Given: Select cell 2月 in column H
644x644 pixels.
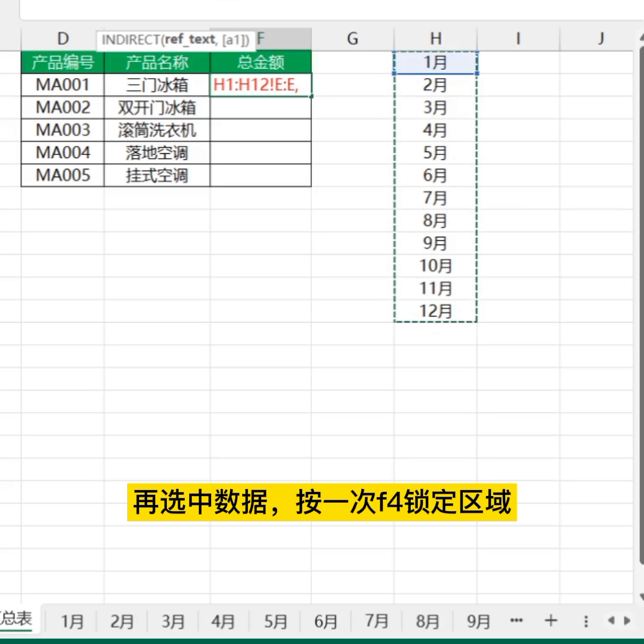Looking at the screenshot, I should [435, 85].
